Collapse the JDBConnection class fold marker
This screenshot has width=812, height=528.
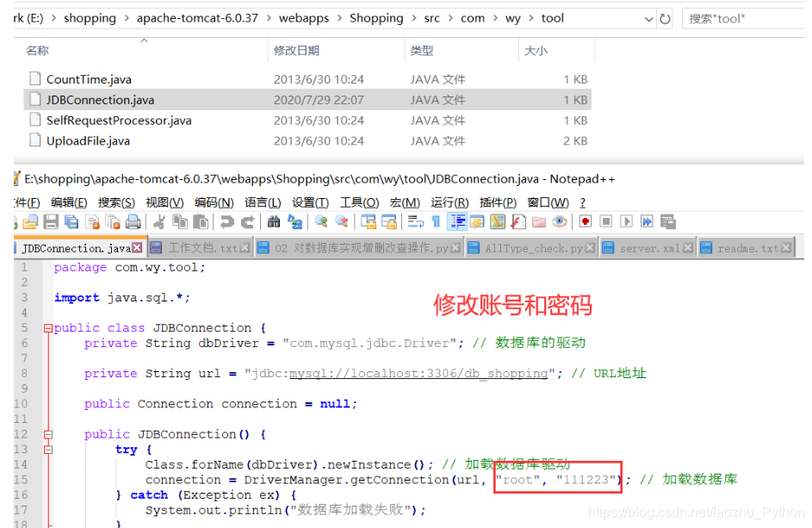(48, 328)
